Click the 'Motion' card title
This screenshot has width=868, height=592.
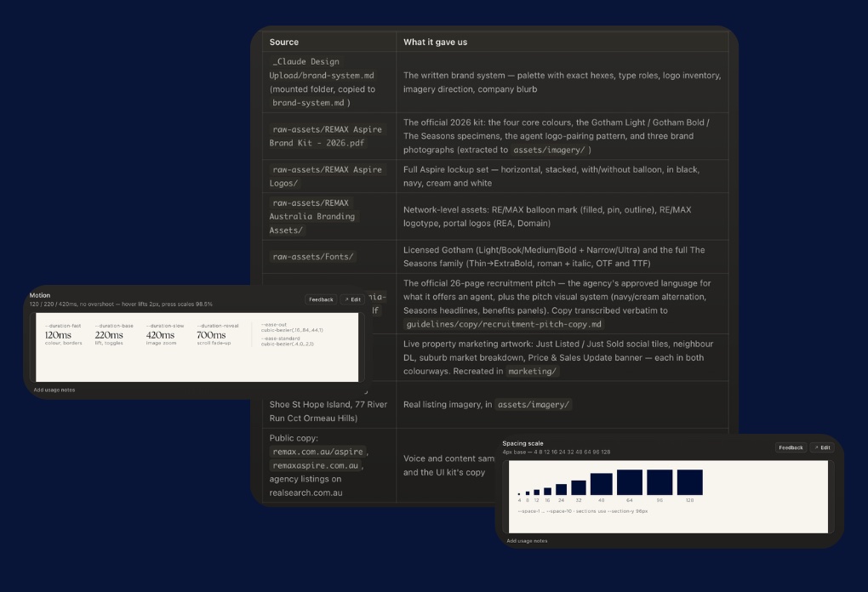[40, 295]
